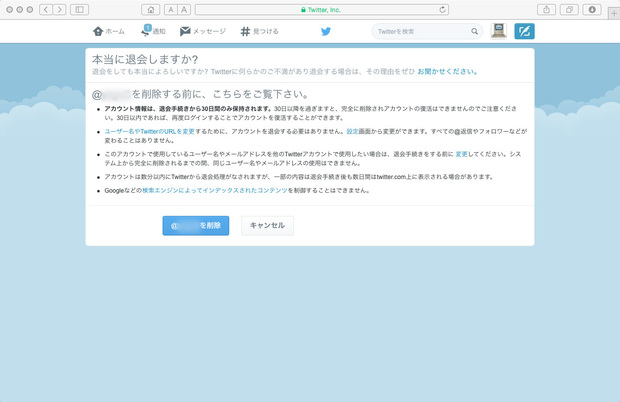
Task: Reload page using address bar icon
Action: 441,9
